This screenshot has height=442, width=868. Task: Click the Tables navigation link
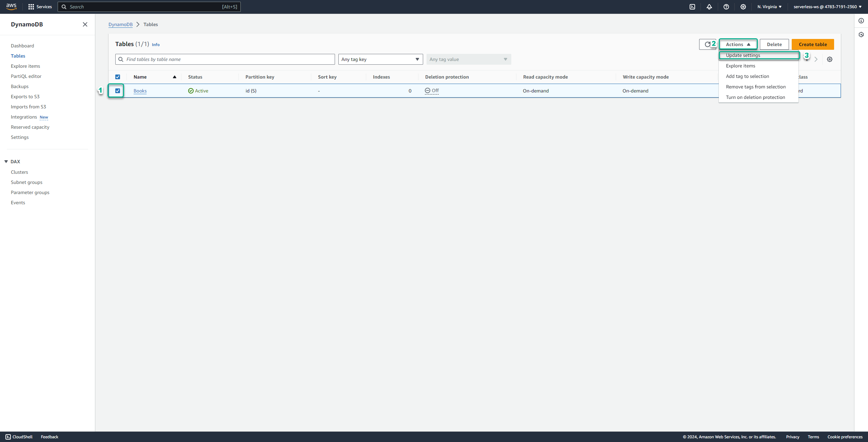(x=18, y=55)
